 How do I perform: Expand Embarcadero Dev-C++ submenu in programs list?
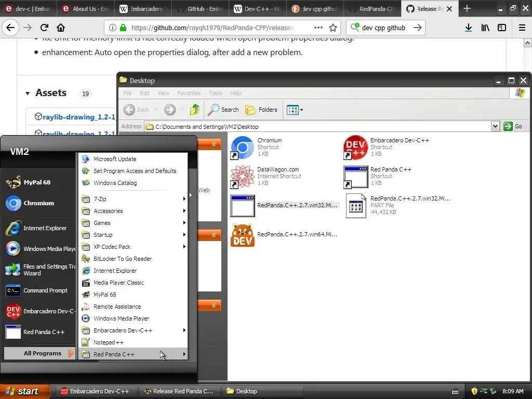[x=134, y=330]
